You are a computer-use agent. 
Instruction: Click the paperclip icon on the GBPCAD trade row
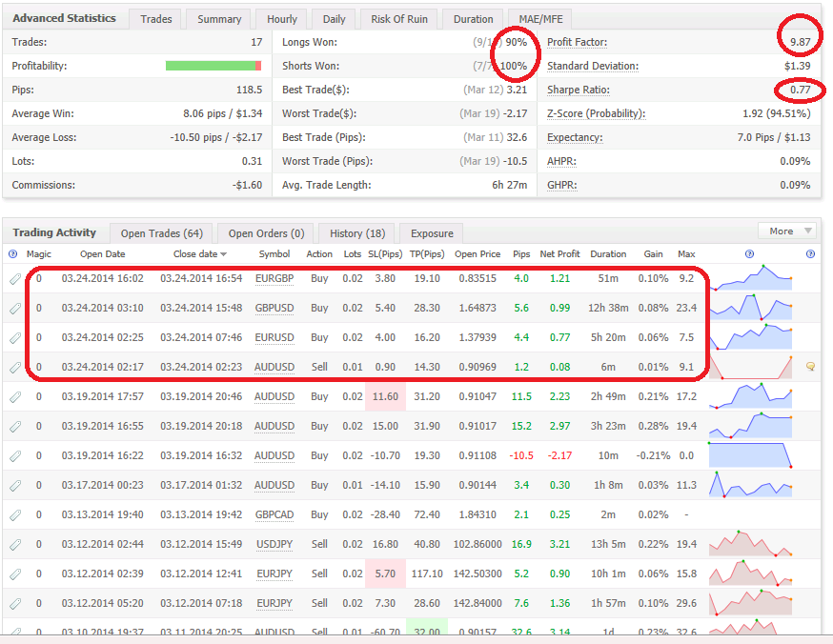coord(14,515)
